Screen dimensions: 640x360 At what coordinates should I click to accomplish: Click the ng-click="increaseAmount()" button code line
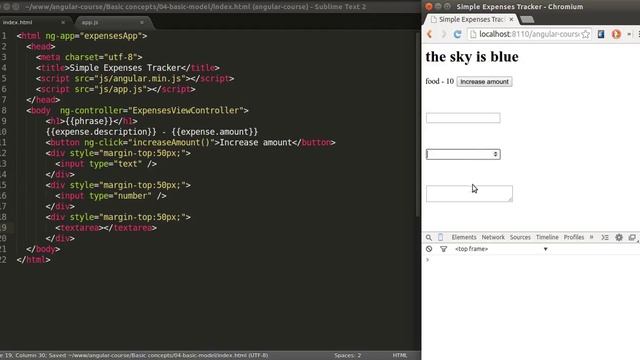[x=191, y=142]
